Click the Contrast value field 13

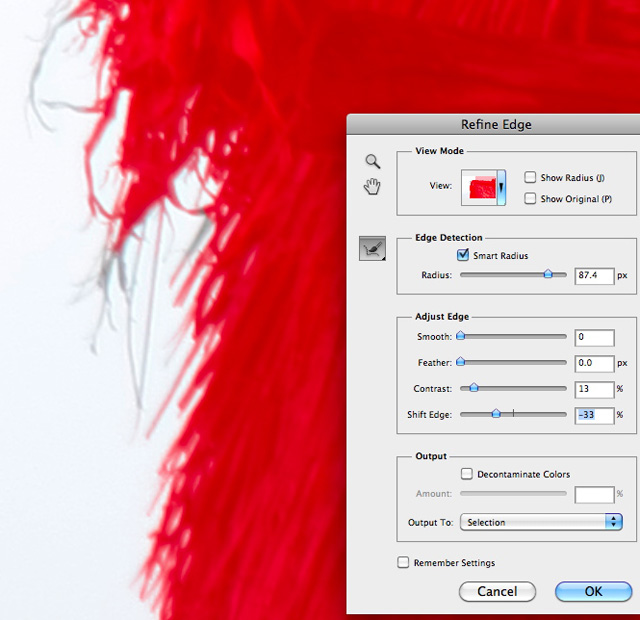594,390
